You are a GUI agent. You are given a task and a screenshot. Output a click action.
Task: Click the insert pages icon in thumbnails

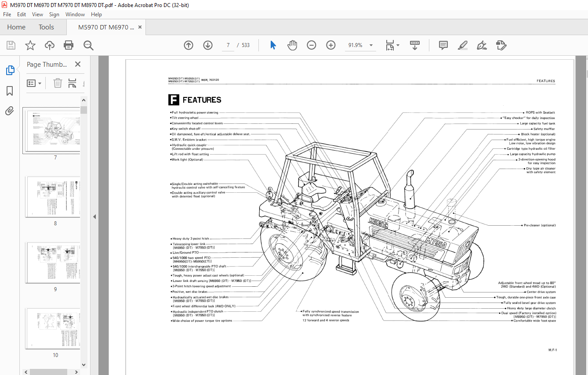click(72, 83)
